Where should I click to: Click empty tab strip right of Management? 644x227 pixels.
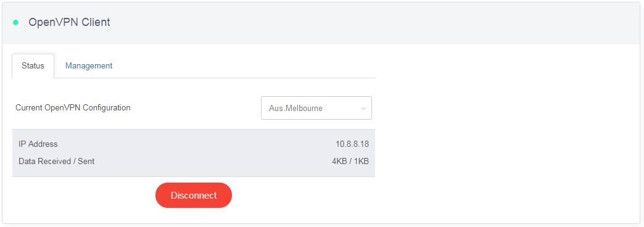pyautogui.click(x=246, y=65)
